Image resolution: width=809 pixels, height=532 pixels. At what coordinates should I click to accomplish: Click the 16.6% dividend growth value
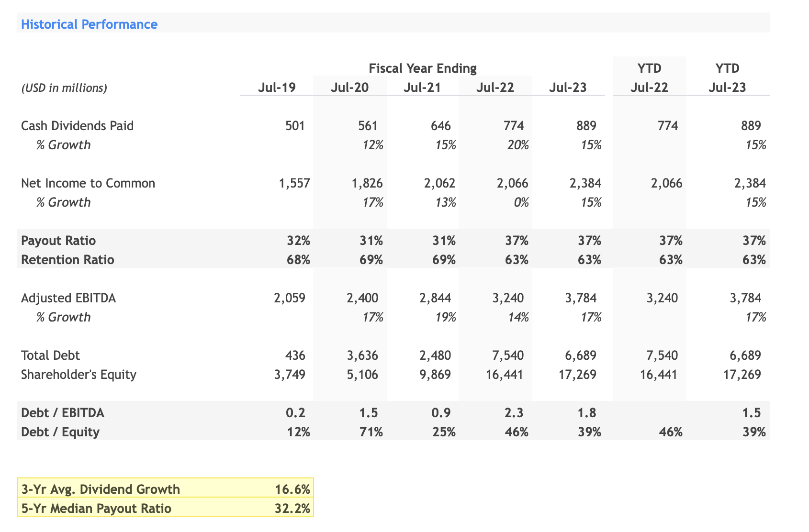coord(292,489)
